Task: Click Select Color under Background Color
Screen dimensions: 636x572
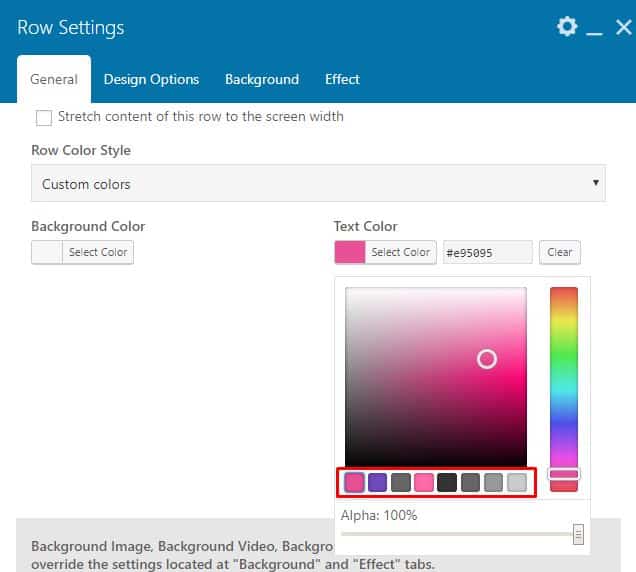Action: point(98,252)
